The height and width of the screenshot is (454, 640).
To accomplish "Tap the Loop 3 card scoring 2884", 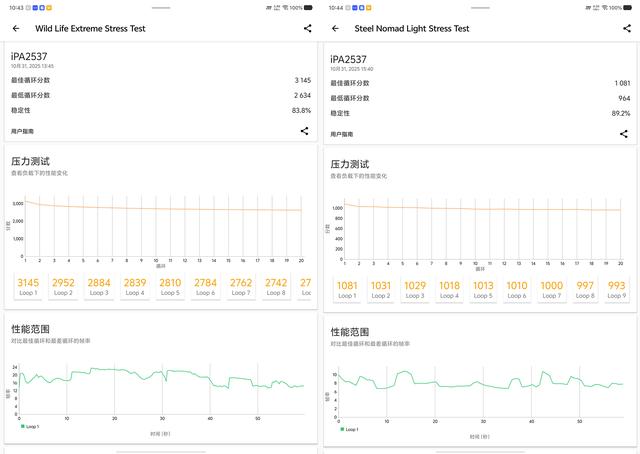I will 99,287.
